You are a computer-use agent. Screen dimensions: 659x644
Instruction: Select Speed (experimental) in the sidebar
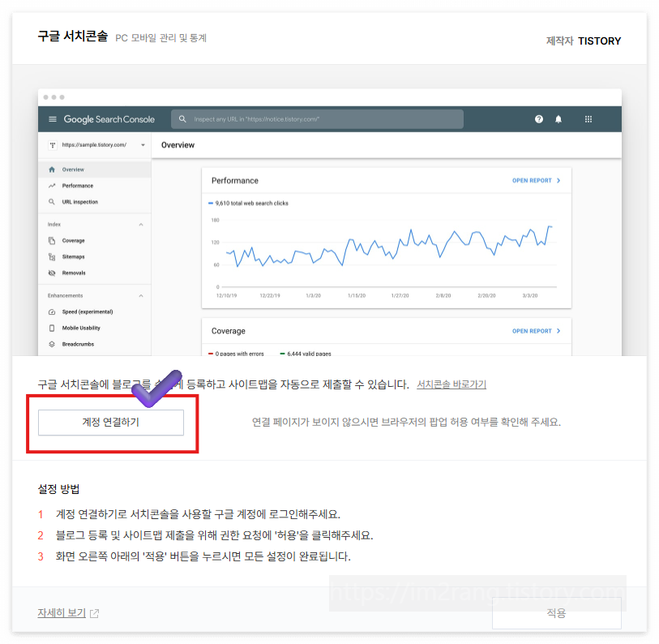point(95,311)
